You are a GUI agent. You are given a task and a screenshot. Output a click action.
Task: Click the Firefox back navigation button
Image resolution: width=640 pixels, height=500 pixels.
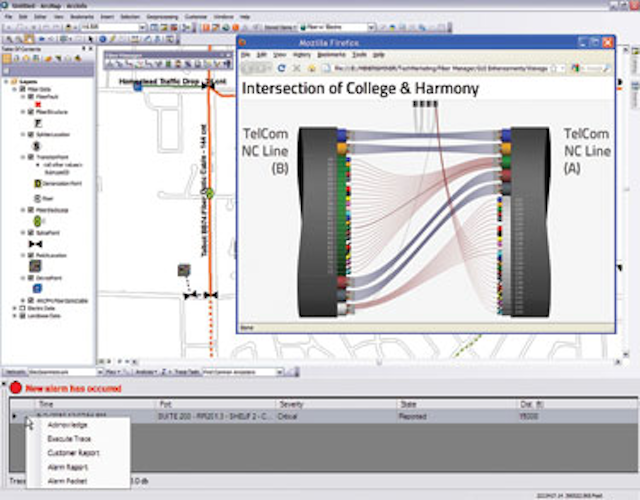pos(250,68)
